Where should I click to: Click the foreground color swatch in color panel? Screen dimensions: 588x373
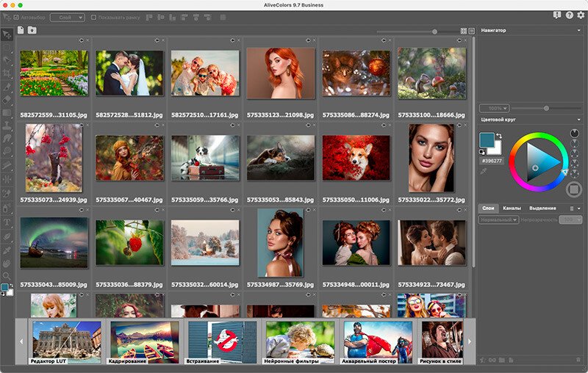click(486, 140)
